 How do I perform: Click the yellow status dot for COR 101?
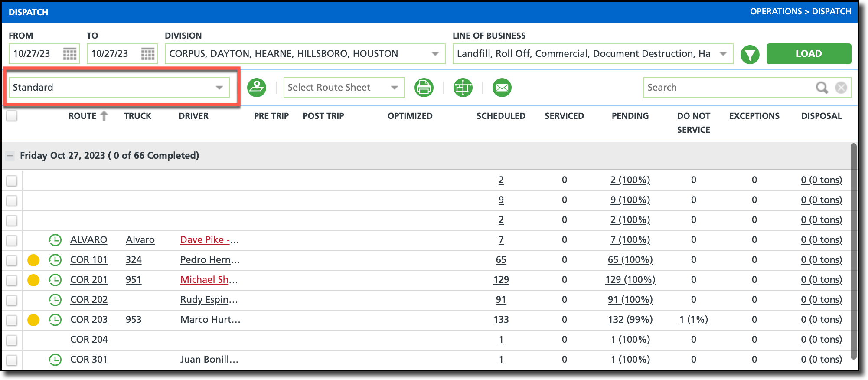click(33, 260)
